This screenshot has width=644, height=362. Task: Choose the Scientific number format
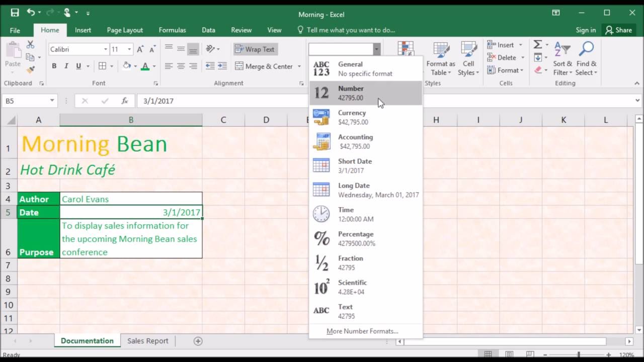[x=366, y=287]
